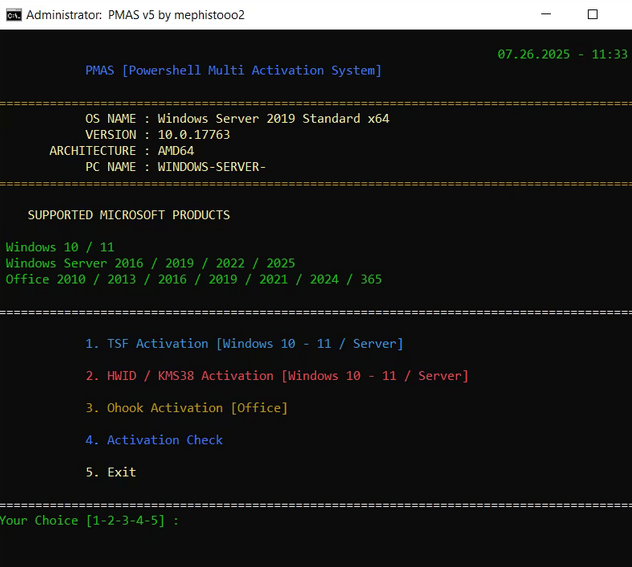Click the date and time stamp

[x=562, y=54]
